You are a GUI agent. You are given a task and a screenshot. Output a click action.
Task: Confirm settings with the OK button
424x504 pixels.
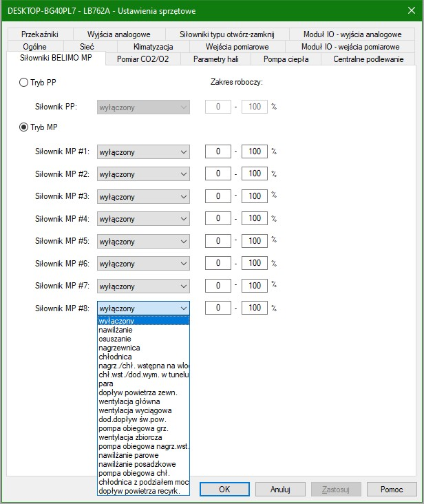[224, 490]
